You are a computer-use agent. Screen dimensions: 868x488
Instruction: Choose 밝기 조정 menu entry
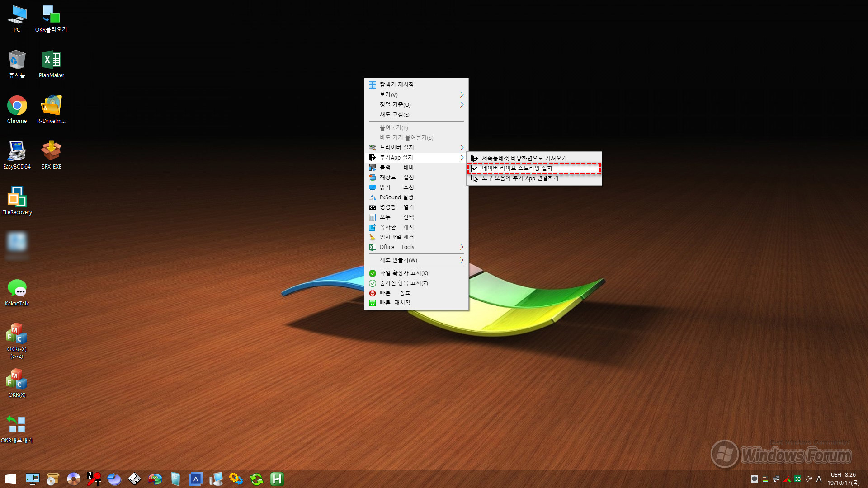[x=416, y=187]
